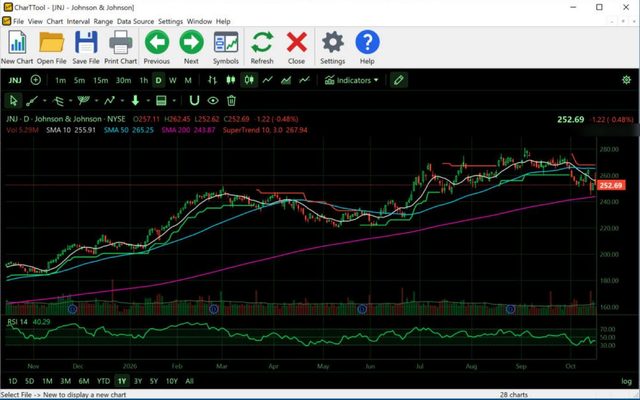Select the 1m interval
Image resolution: width=640 pixels, height=400 pixels.
60,80
